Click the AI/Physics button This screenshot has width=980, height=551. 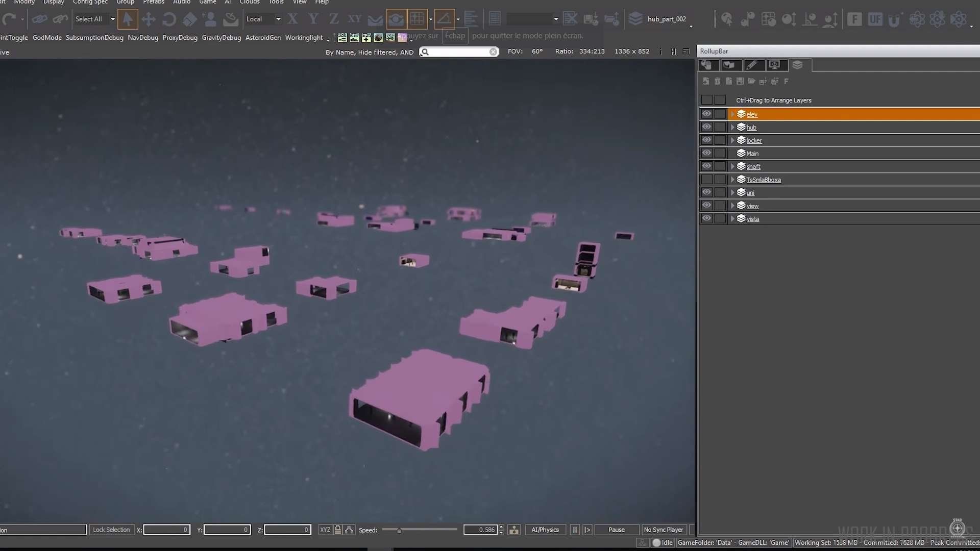[545, 530]
